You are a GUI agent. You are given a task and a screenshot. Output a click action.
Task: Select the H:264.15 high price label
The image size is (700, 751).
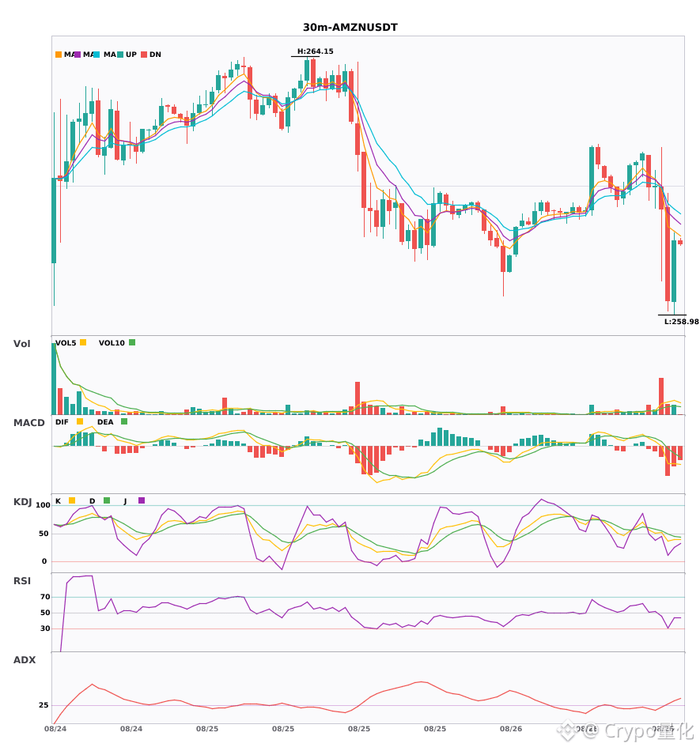point(316,51)
